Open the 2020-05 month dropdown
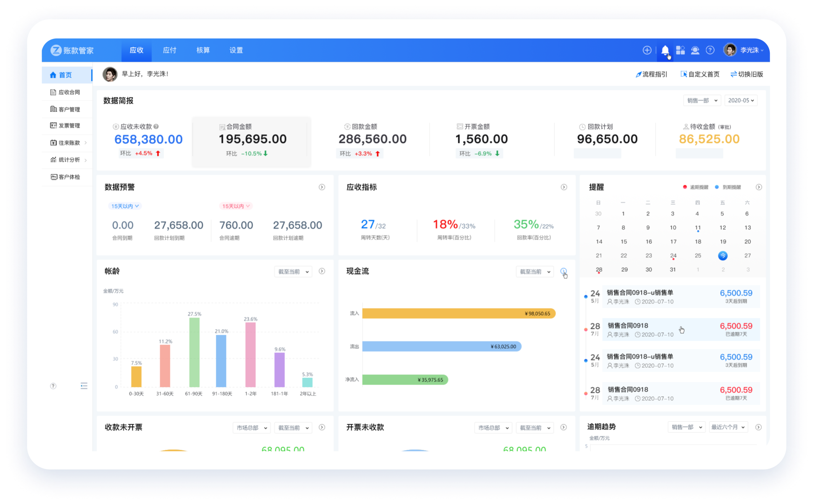This screenshot has height=504, width=813. pos(741,100)
